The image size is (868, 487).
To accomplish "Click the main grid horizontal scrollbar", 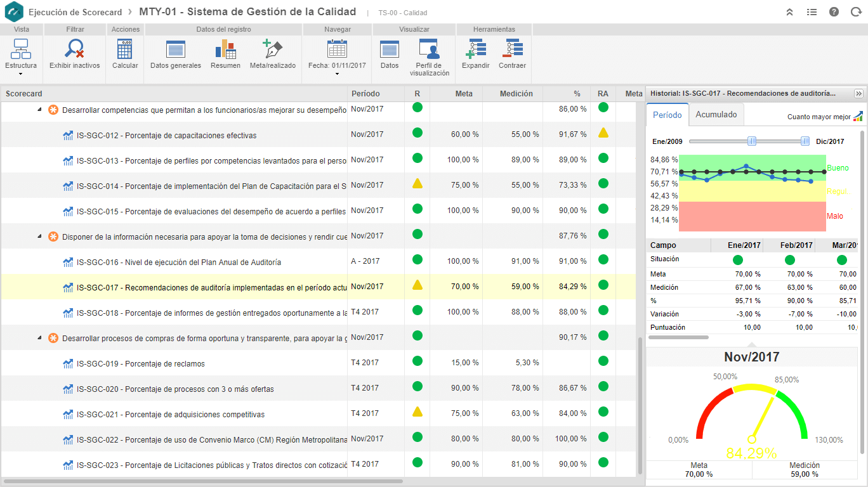I will pos(203,481).
